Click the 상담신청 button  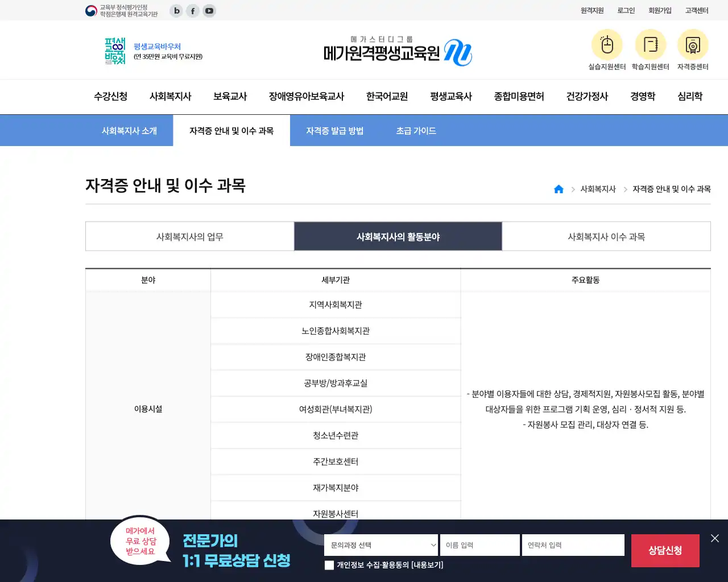[665, 550]
